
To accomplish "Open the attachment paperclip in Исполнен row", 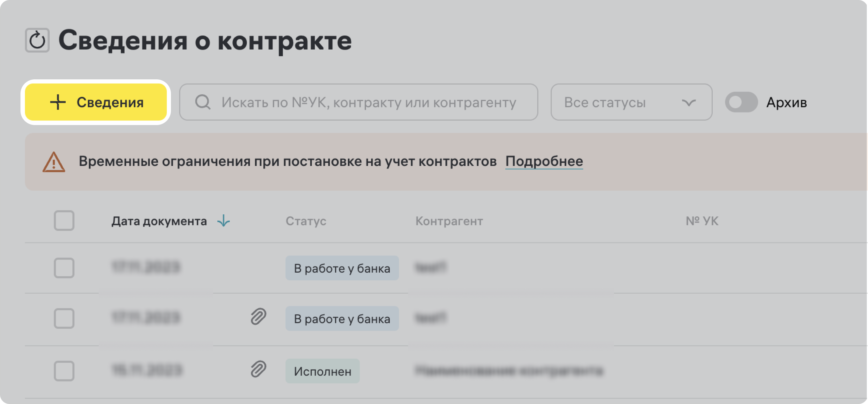I will coord(259,369).
